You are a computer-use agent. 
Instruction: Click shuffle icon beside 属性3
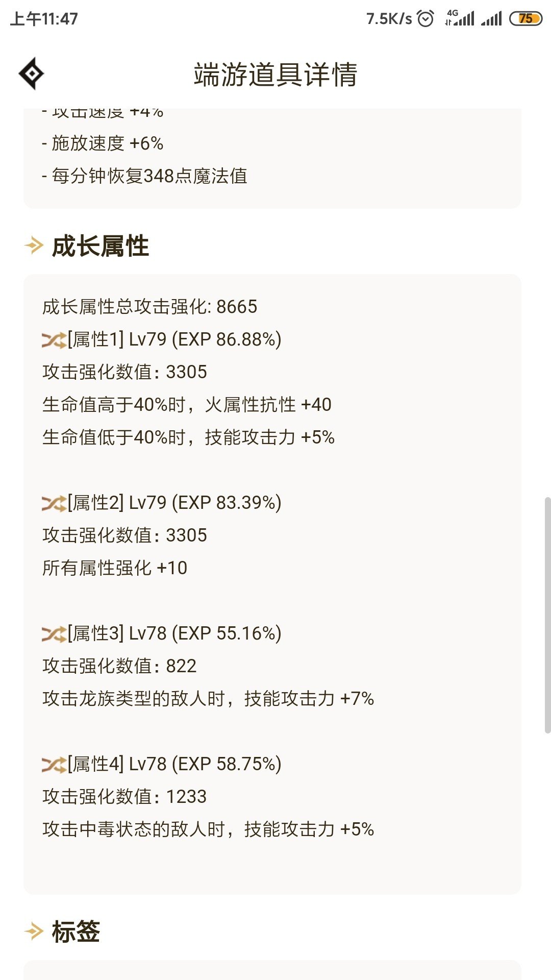(x=54, y=634)
